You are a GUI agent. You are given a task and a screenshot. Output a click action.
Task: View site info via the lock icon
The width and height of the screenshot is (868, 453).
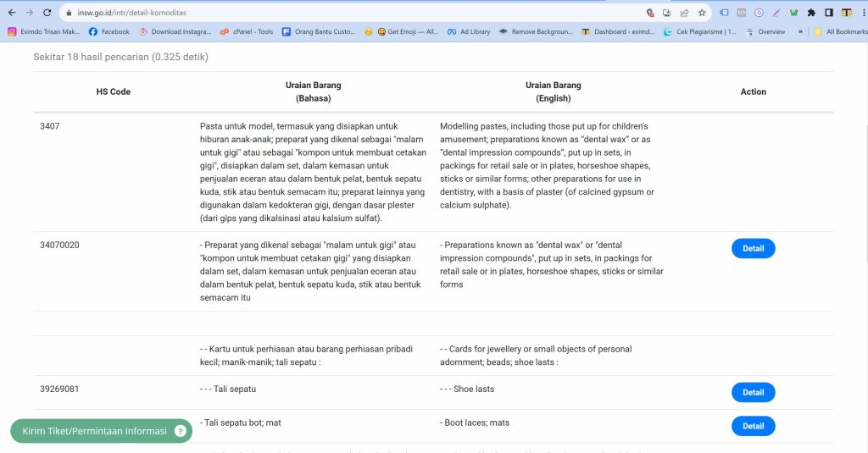point(69,13)
